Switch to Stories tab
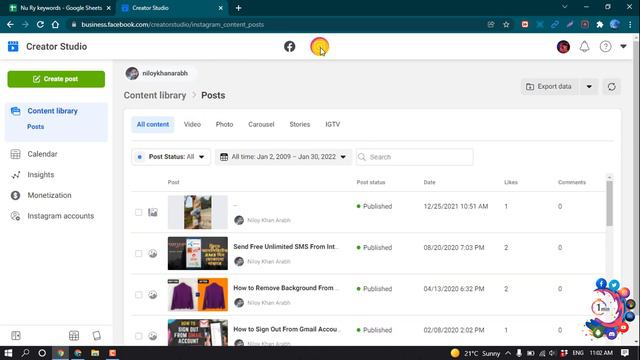 coord(300,124)
